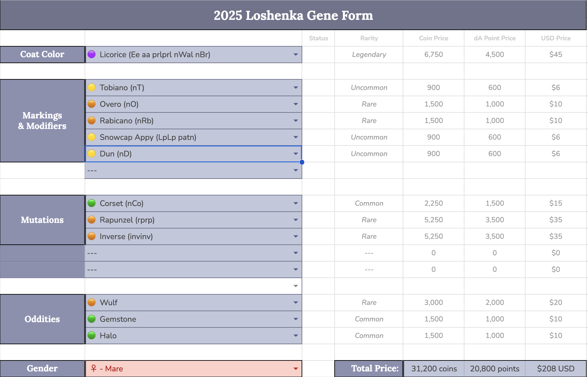Click the Total Price coins cell
The image size is (588, 377).
[434, 369]
